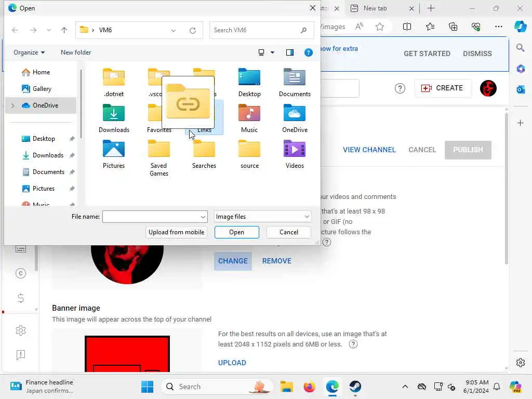
Task: Click New folder
Action: click(x=76, y=52)
